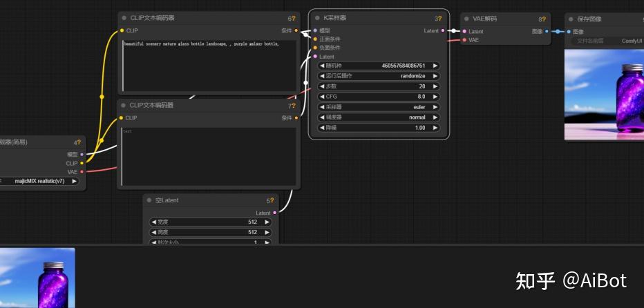Click into the positive prompt text box
The image size is (644, 308).
pyautogui.click(x=209, y=66)
